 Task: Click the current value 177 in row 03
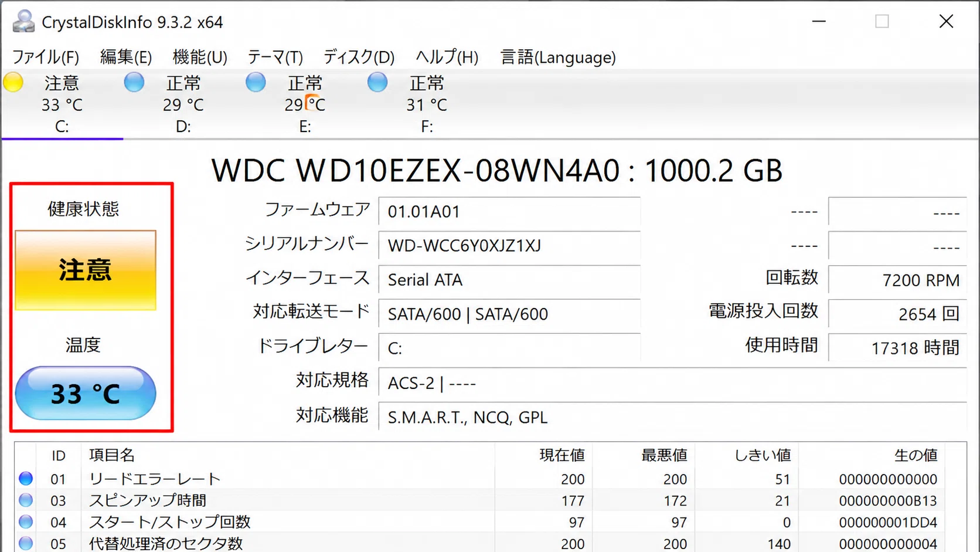pos(573,501)
